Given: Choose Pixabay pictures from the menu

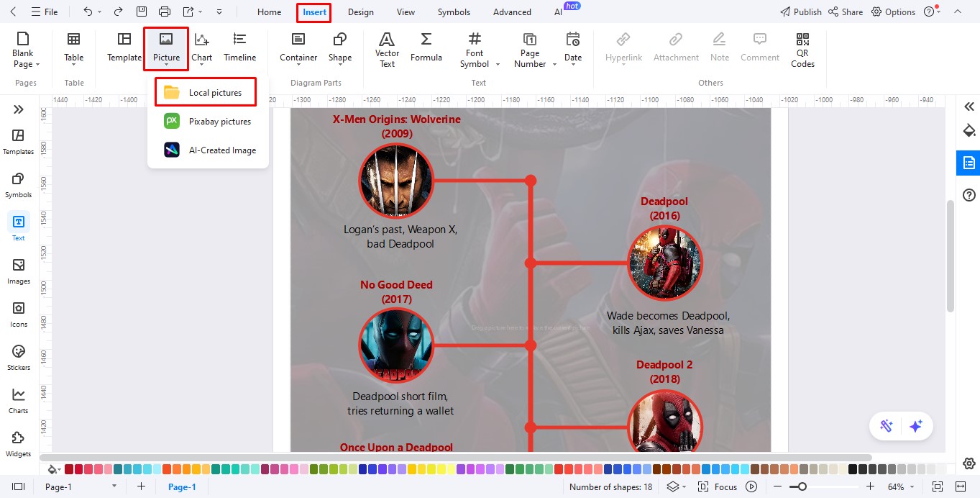Looking at the screenshot, I should 209,122.
